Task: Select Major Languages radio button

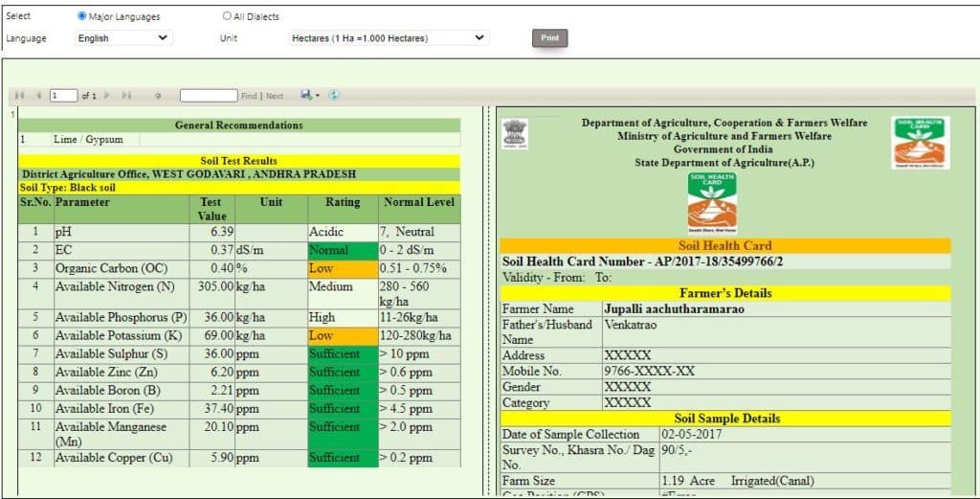Action: (x=81, y=16)
